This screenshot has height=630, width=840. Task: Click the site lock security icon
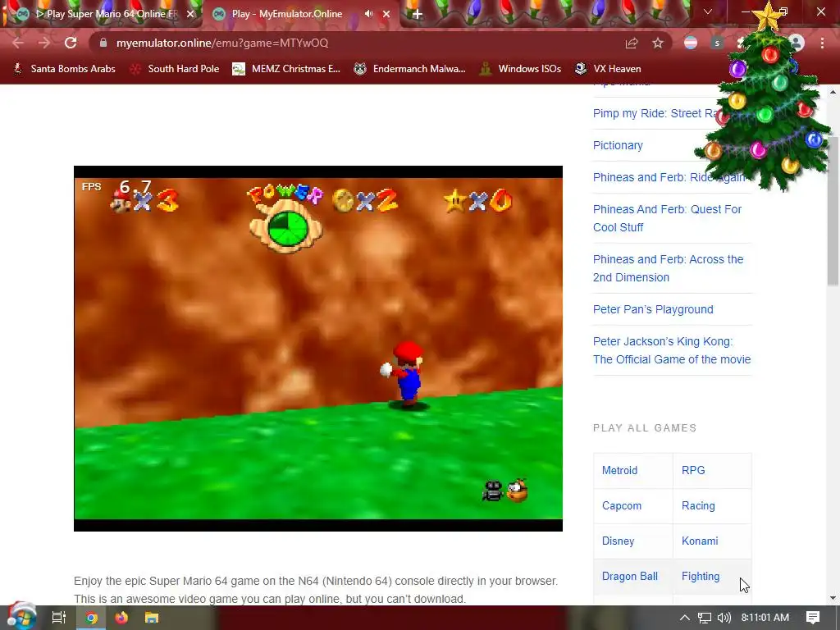(x=103, y=43)
